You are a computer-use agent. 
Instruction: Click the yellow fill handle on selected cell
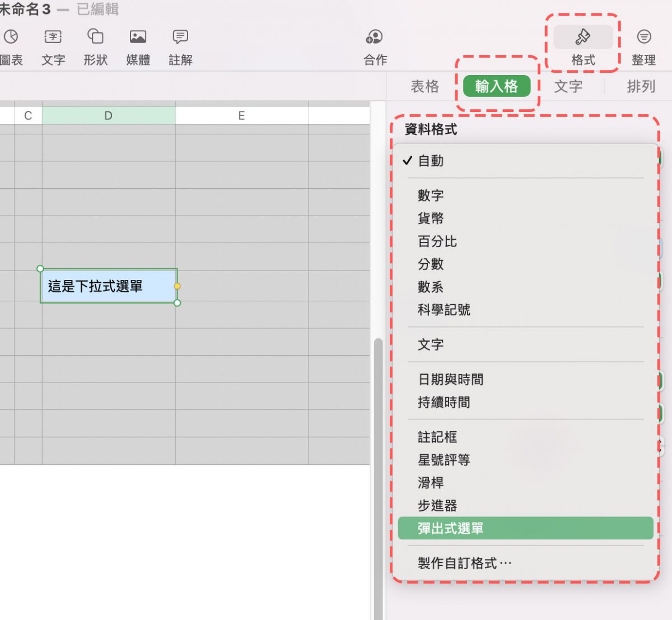(x=177, y=286)
